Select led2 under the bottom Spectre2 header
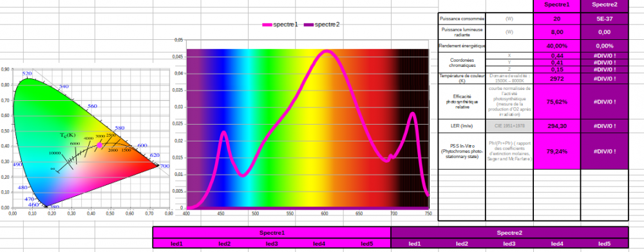Image resolution: width=644 pixels, height=252 pixels. click(462, 244)
